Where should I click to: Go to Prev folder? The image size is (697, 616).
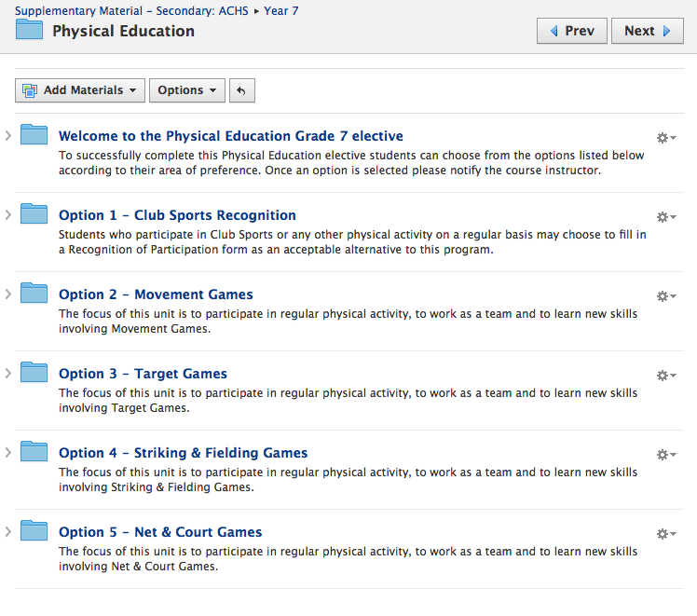pos(571,31)
